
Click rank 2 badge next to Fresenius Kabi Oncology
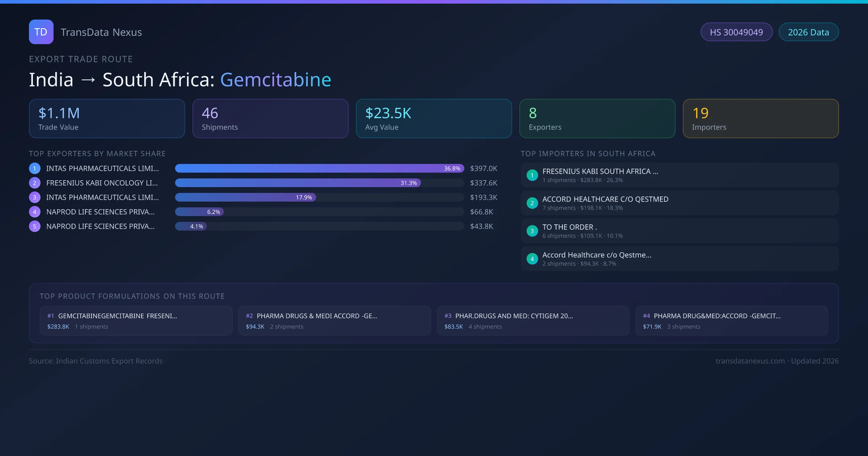click(34, 183)
